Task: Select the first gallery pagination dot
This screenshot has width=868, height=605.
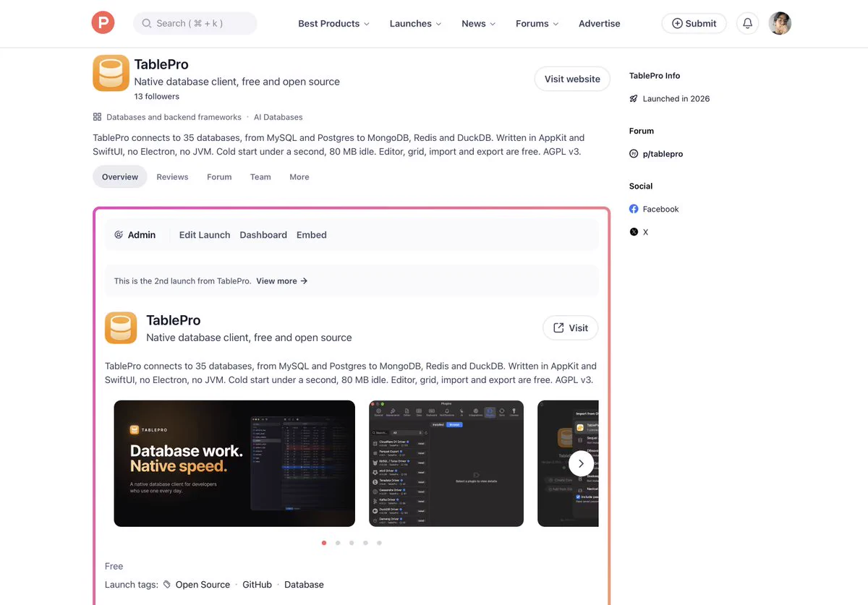Action: [x=324, y=543]
